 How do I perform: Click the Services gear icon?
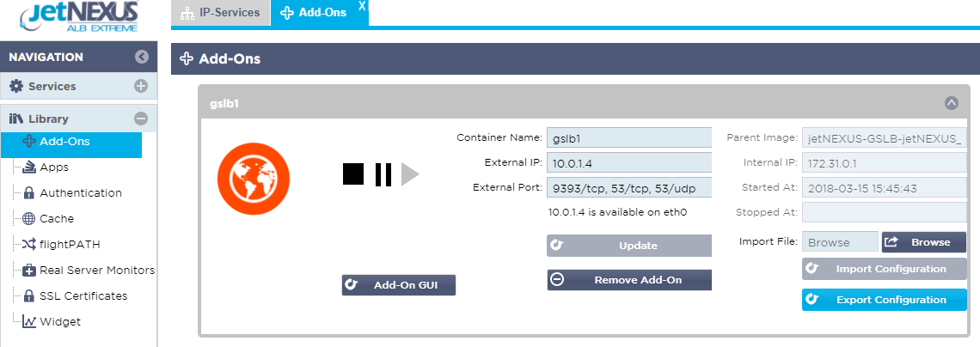click(x=16, y=86)
